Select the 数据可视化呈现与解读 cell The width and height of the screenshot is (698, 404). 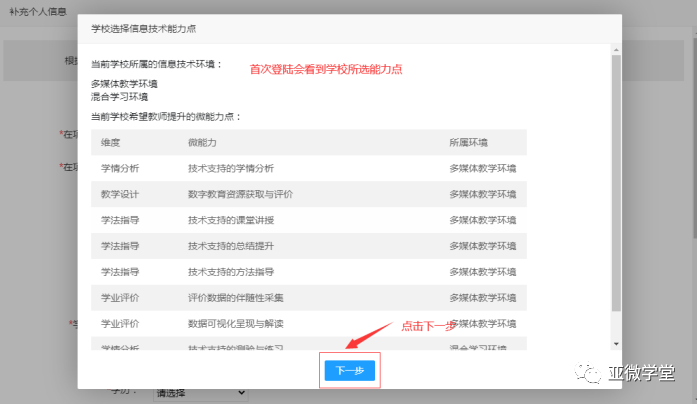coord(235,323)
